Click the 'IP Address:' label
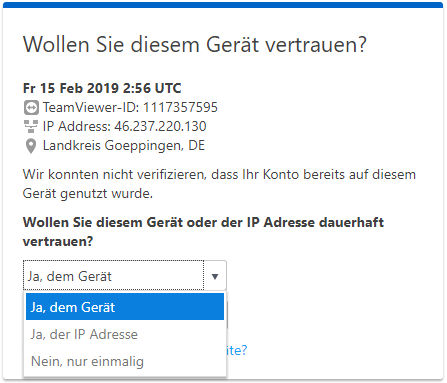The width and height of the screenshot is (447, 383). coord(77,127)
